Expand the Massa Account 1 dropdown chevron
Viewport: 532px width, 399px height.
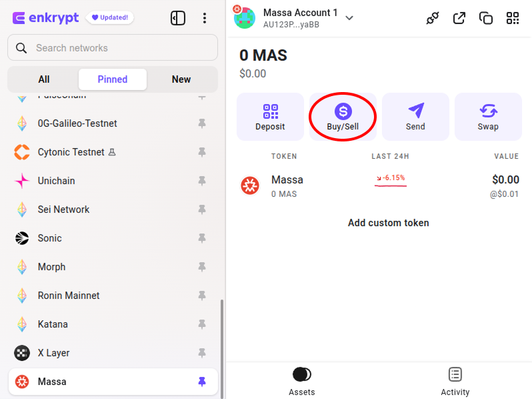[x=349, y=18]
